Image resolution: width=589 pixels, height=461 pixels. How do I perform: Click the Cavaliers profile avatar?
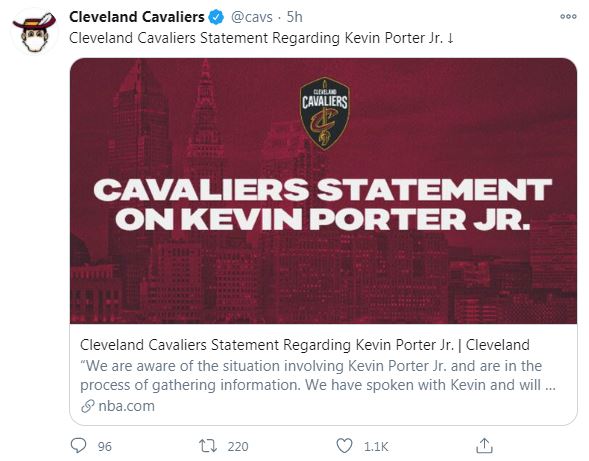[x=34, y=32]
